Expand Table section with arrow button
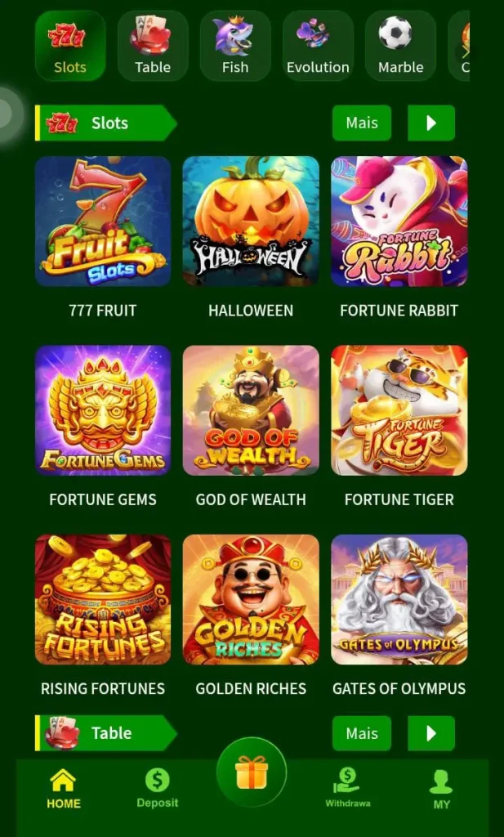504x837 pixels. [431, 733]
